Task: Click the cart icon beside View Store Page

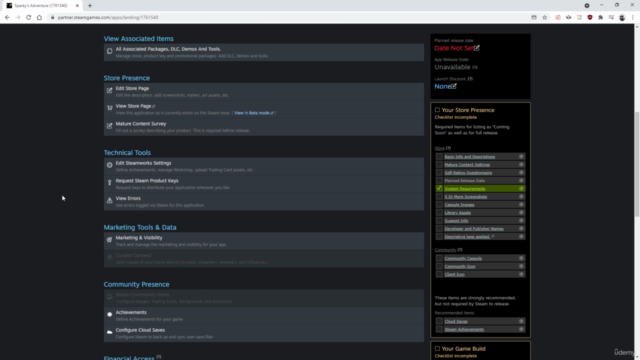Action: point(109,108)
